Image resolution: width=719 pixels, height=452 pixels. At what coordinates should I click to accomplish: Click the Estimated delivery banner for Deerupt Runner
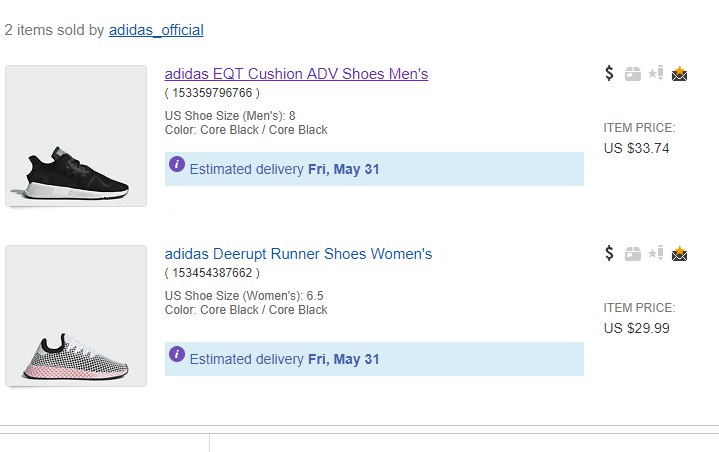coord(374,359)
